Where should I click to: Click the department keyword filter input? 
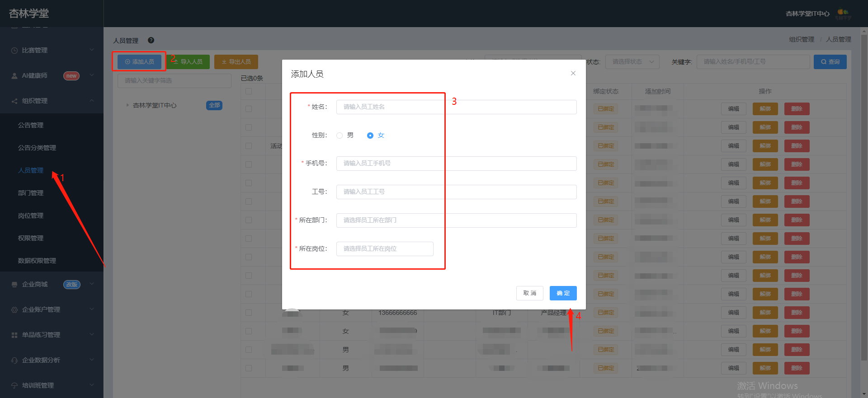click(175, 80)
